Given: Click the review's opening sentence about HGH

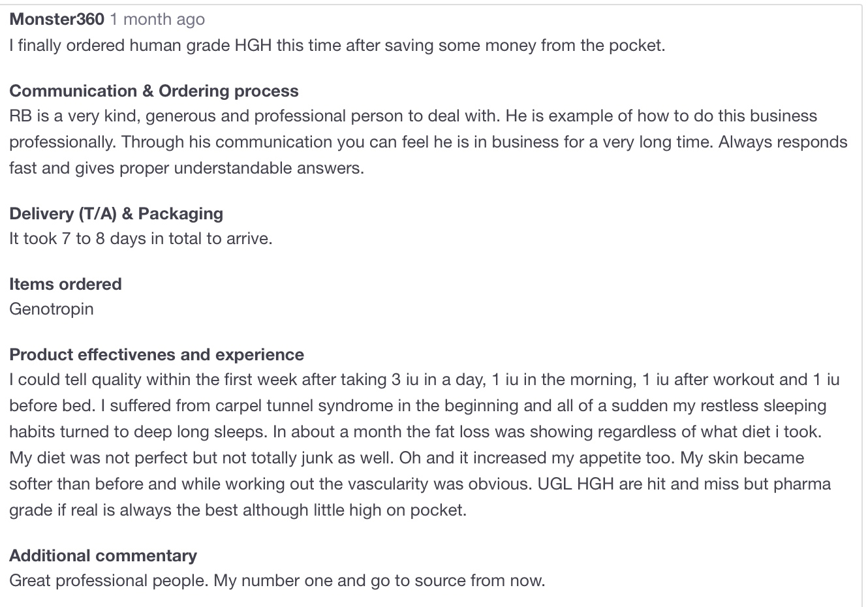Looking at the screenshot, I should [337, 46].
